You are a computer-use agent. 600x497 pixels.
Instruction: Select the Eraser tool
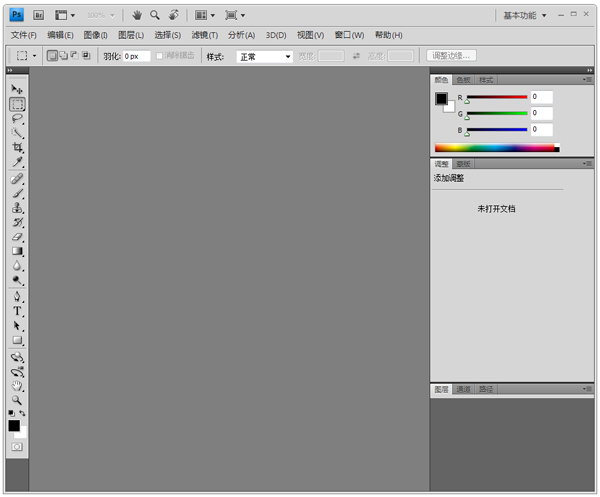point(17,237)
